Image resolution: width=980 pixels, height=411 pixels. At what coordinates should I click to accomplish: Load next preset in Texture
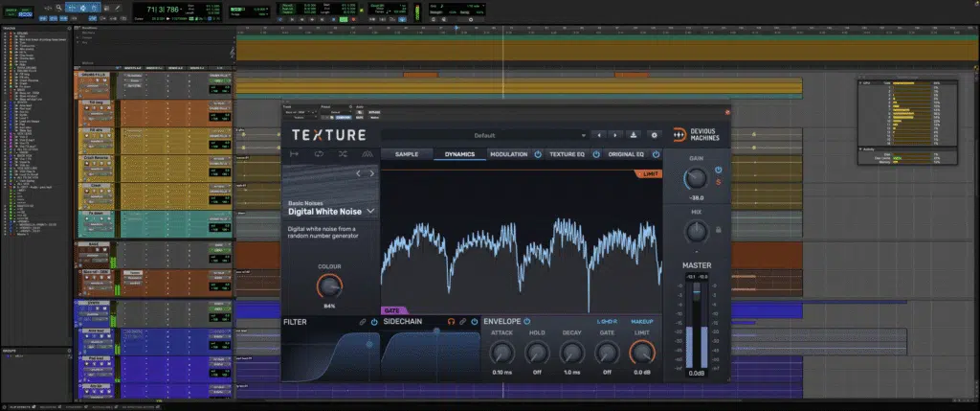pyautogui.click(x=615, y=135)
